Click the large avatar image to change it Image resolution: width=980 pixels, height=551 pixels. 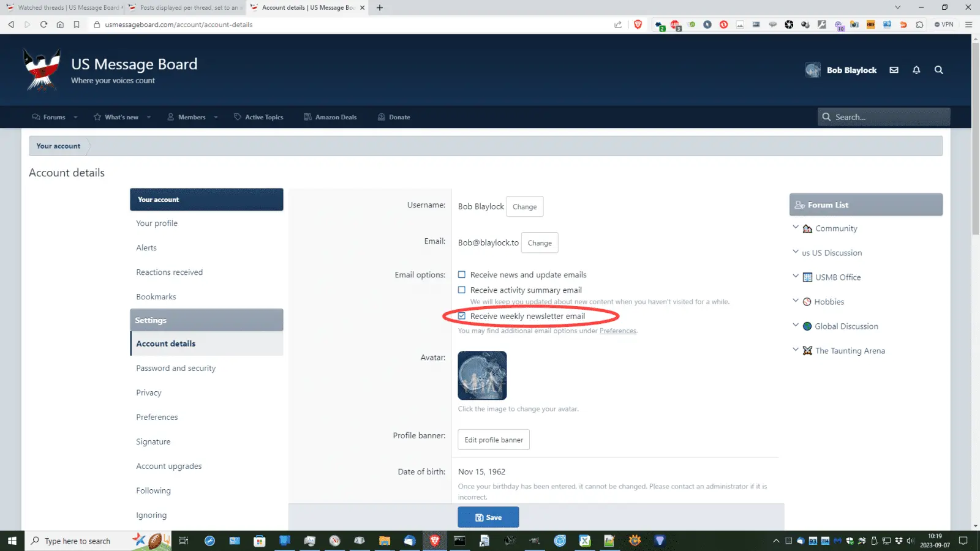pos(483,375)
